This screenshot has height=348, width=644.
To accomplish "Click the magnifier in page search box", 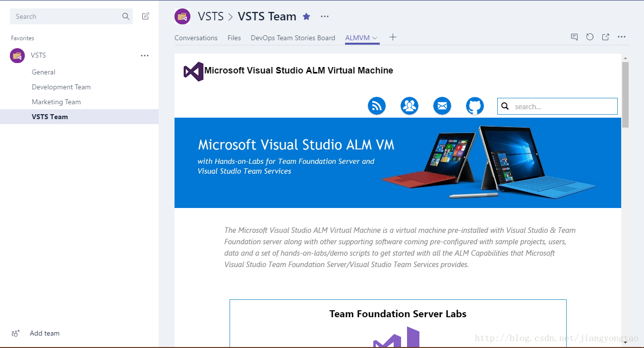I will [x=505, y=106].
